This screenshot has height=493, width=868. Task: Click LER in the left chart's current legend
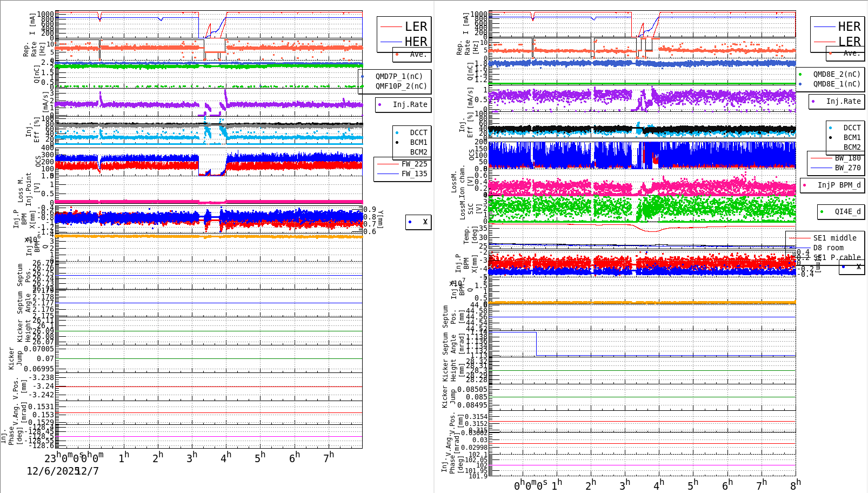click(x=416, y=26)
